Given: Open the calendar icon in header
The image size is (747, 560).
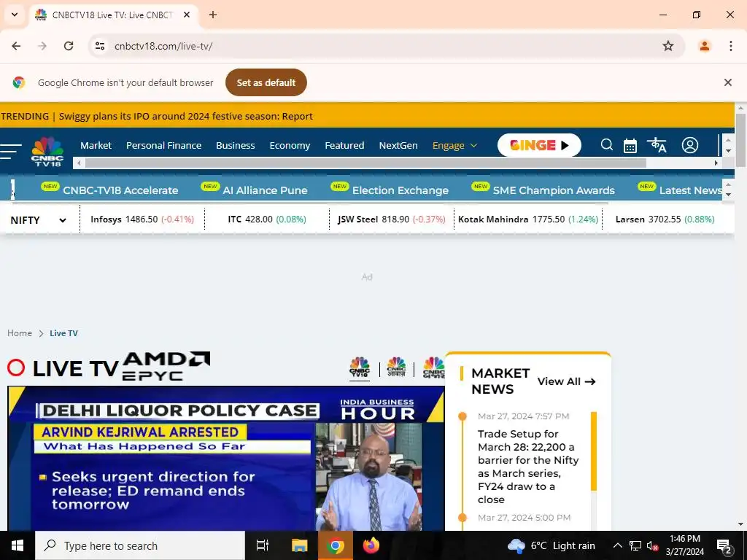Looking at the screenshot, I should (x=630, y=146).
